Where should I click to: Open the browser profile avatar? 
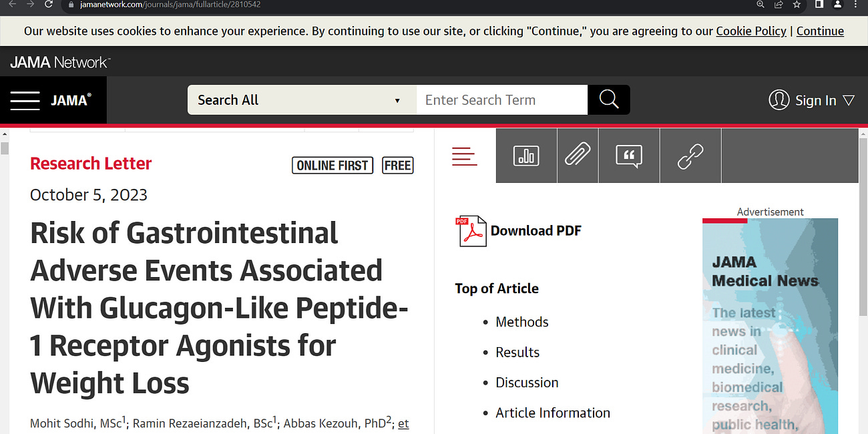point(837,4)
